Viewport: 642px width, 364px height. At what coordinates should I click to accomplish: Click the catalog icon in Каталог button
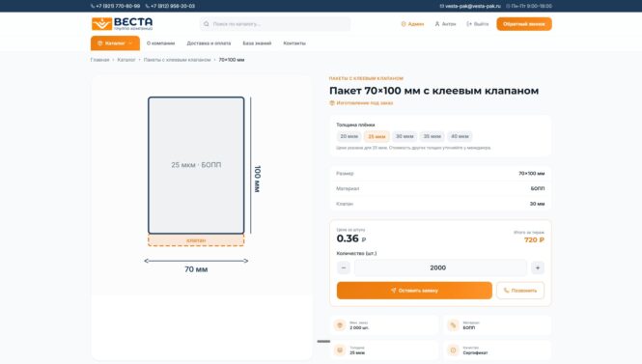click(x=99, y=43)
